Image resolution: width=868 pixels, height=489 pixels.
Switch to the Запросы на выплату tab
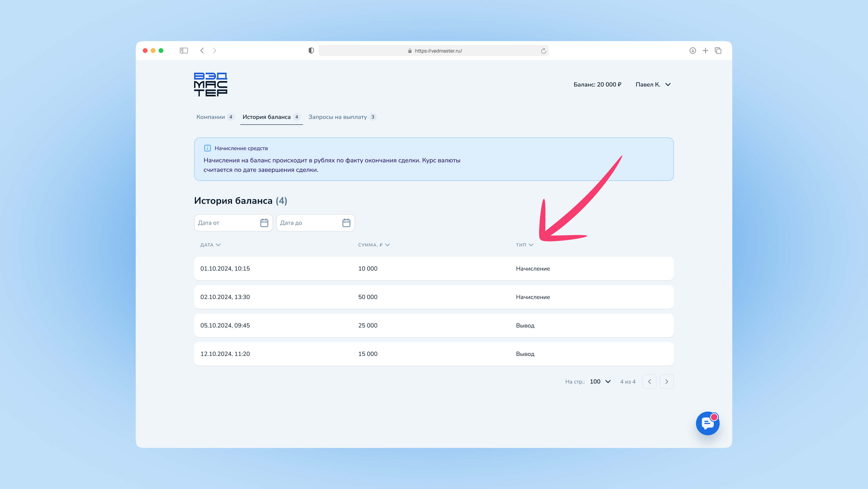[x=338, y=117]
